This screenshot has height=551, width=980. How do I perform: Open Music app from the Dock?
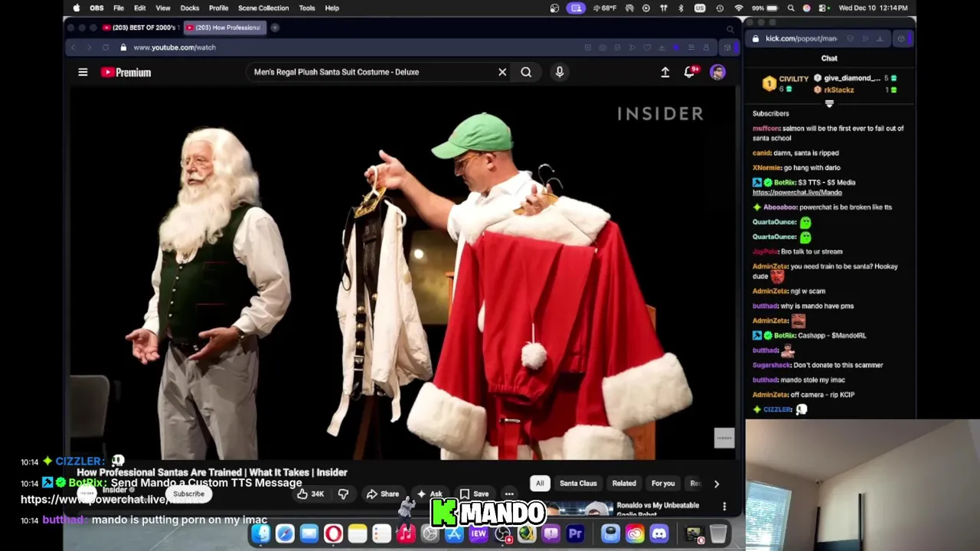(x=406, y=533)
